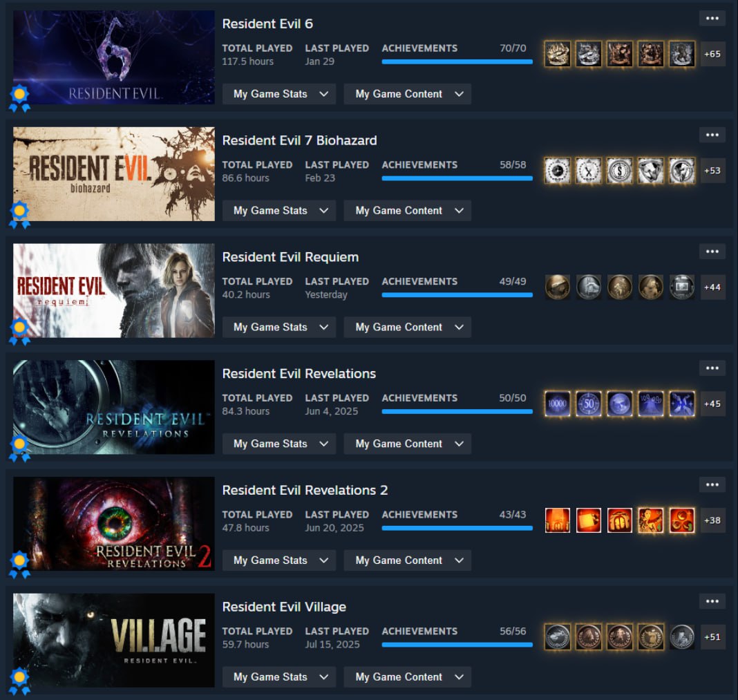Image resolution: width=738 pixels, height=700 pixels.
Task: Click the first Resident Evil 6 achievement icon
Action: 557,54
